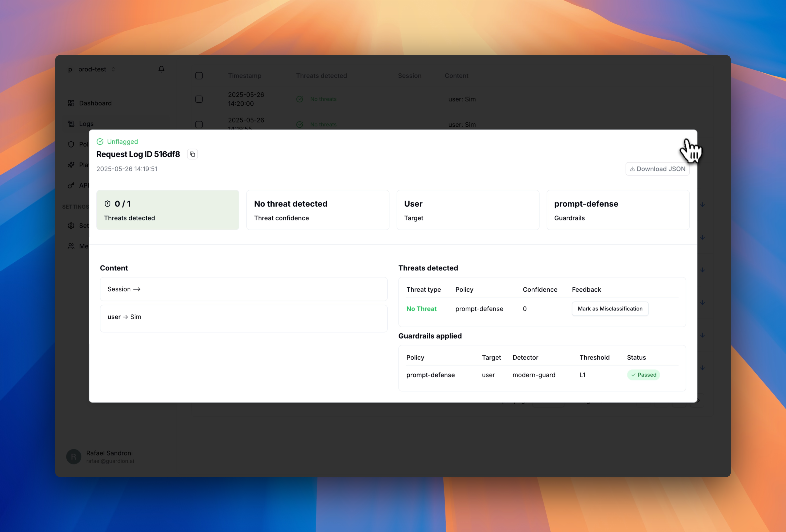
Task: Select the 0 / 1 Threats detected card
Action: pos(167,210)
